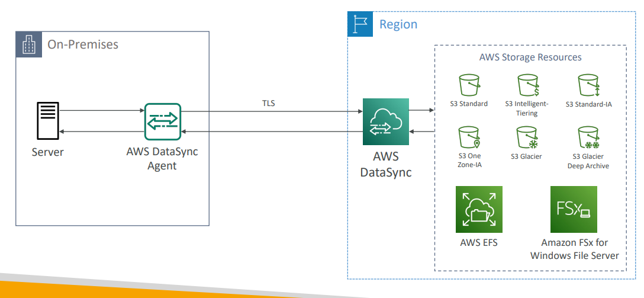The width and height of the screenshot is (644, 298).
Task: Click the AWS DataSync Agent label
Action: click(x=162, y=159)
